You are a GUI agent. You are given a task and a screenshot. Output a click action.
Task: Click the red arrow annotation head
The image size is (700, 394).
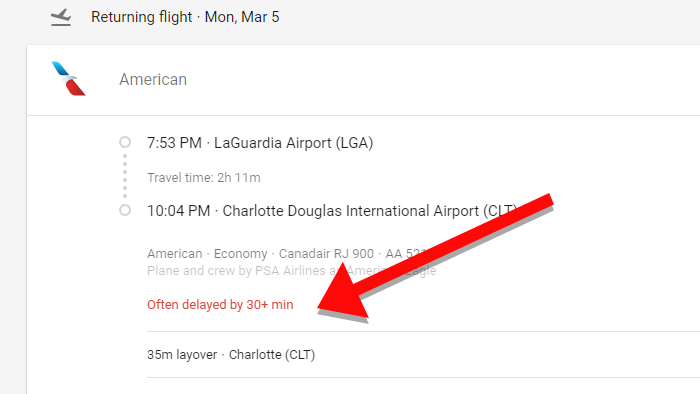point(343,292)
